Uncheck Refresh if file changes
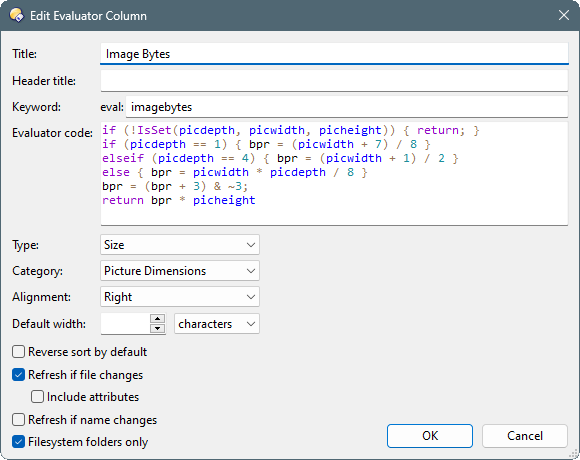The image size is (580, 460). [x=18, y=375]
